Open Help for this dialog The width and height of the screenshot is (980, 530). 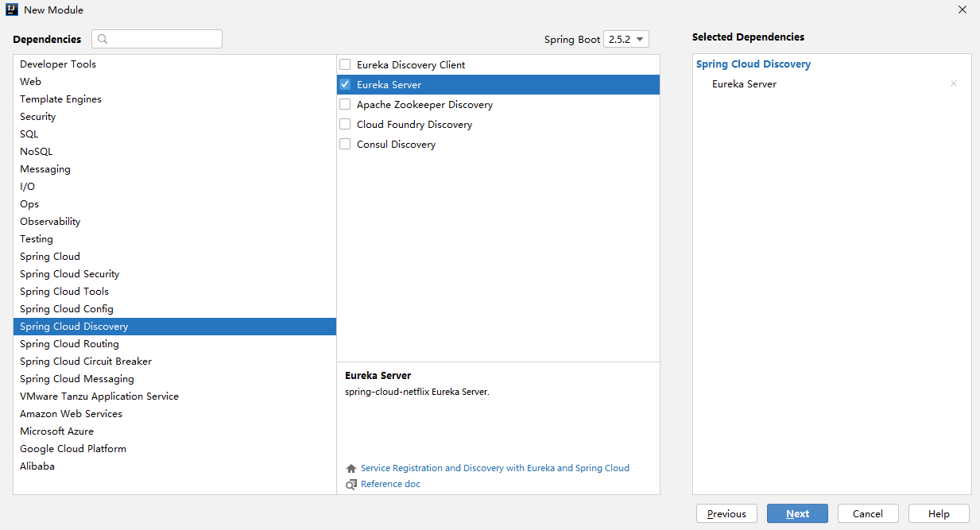coord(939,513)
